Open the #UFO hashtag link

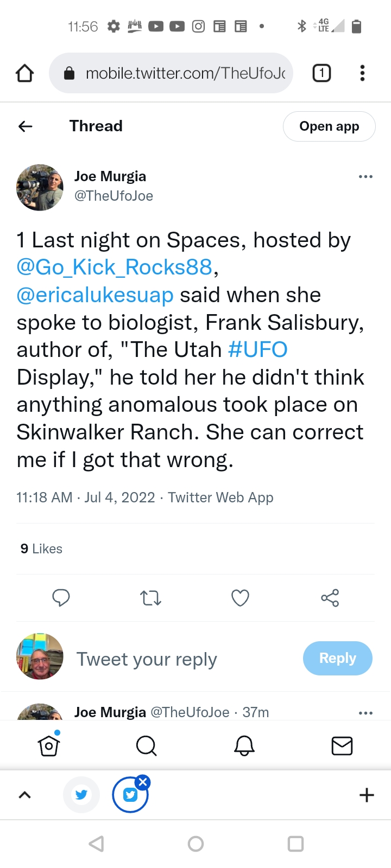click(x=258, y=350)
